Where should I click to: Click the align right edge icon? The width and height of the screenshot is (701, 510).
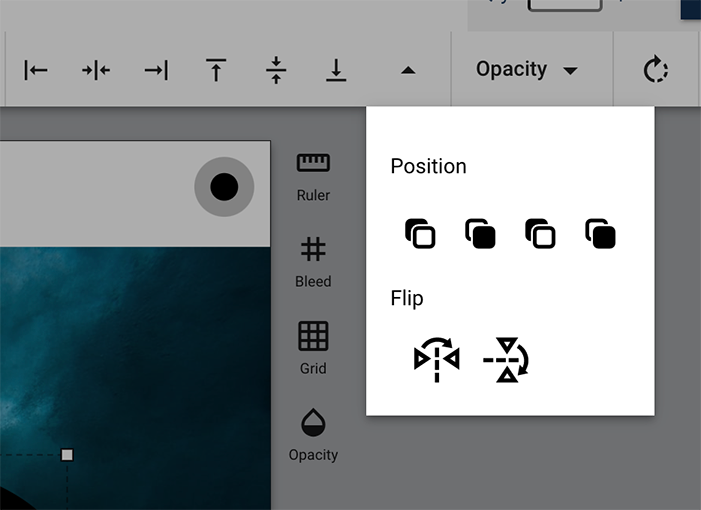pos(156,70)
